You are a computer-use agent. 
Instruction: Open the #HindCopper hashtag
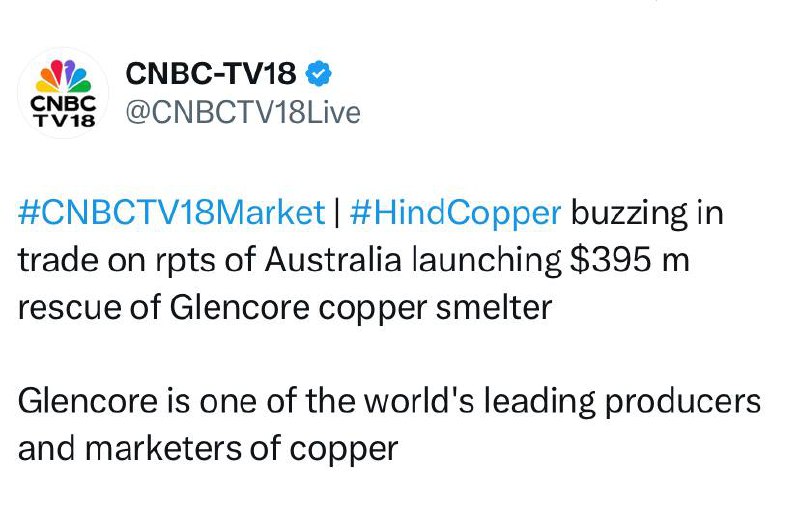click(455, 213)
